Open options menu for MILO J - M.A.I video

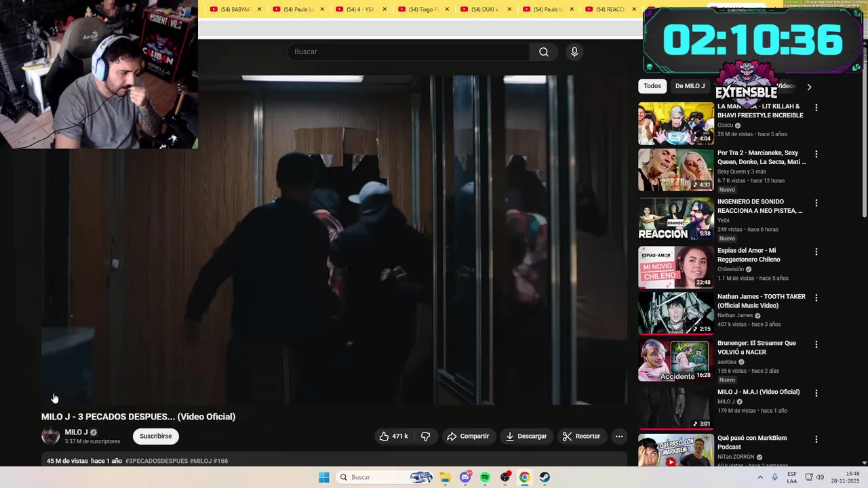pyautogui.click(x=816, y=393)
